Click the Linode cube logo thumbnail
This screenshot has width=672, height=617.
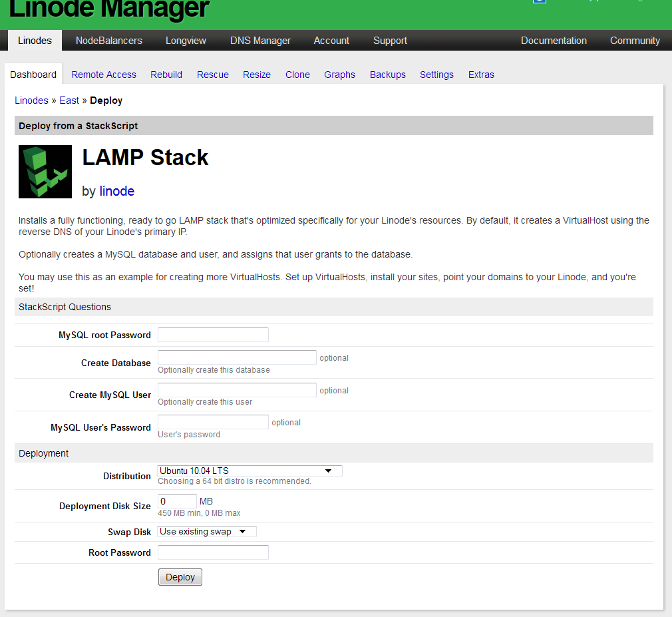click(45, 172)
